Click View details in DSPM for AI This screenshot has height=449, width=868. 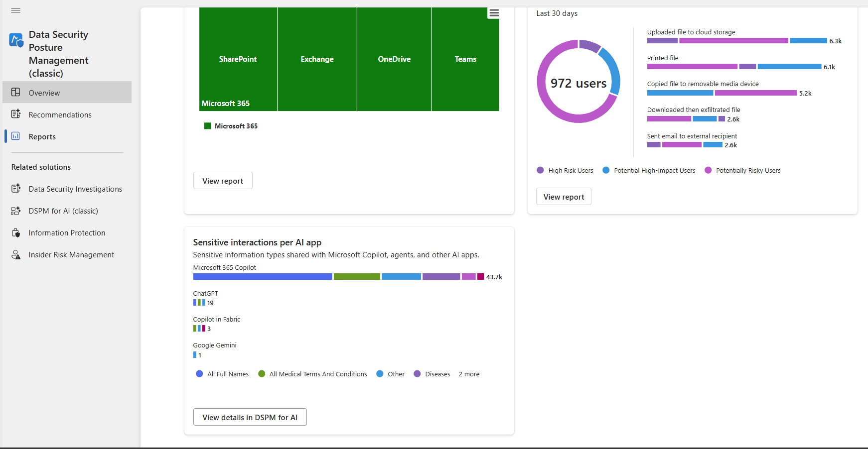(250, 417)
